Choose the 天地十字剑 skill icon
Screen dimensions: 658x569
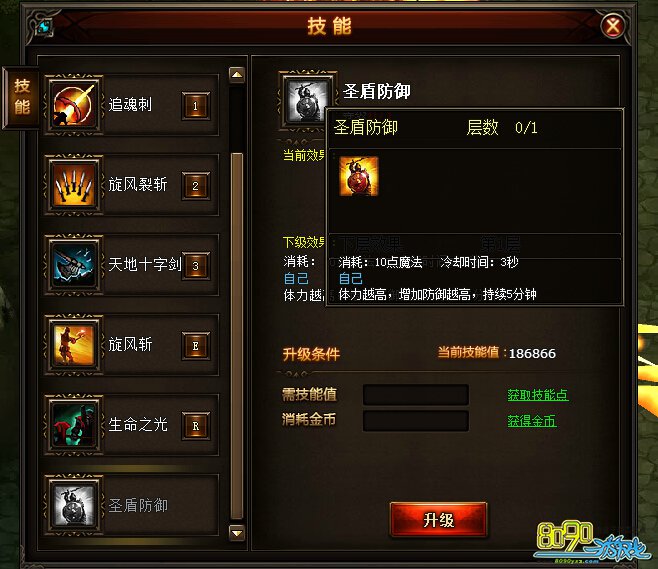point(74,265)
